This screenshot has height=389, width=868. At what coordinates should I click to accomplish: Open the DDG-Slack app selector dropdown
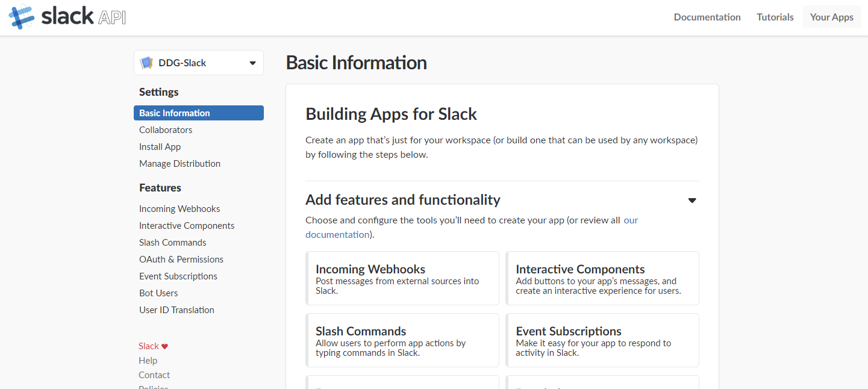[252, 63]
